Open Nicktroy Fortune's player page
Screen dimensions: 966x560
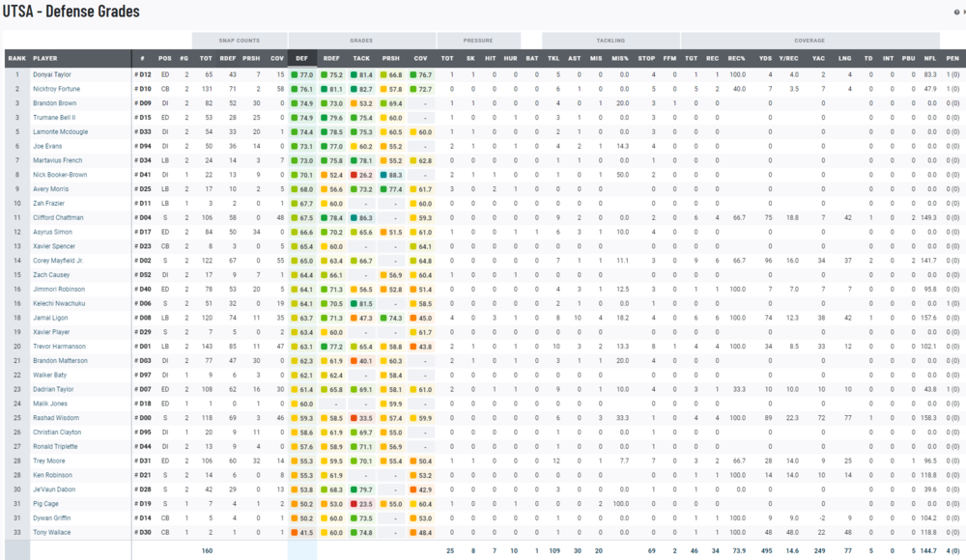point(58,89)
